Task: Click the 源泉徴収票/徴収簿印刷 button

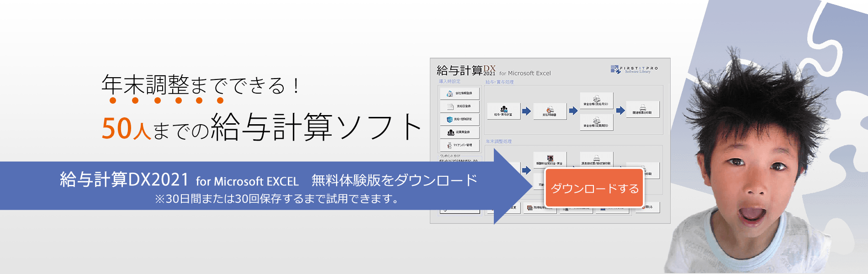Action: click(596, 160)
